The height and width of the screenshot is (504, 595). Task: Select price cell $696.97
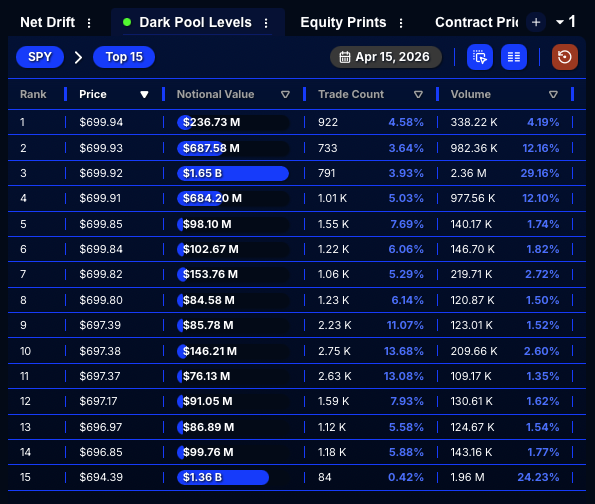101,427
